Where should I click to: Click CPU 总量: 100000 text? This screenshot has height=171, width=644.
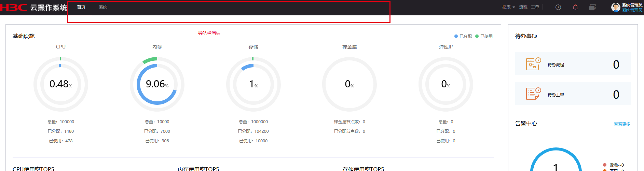coord(61,122)
